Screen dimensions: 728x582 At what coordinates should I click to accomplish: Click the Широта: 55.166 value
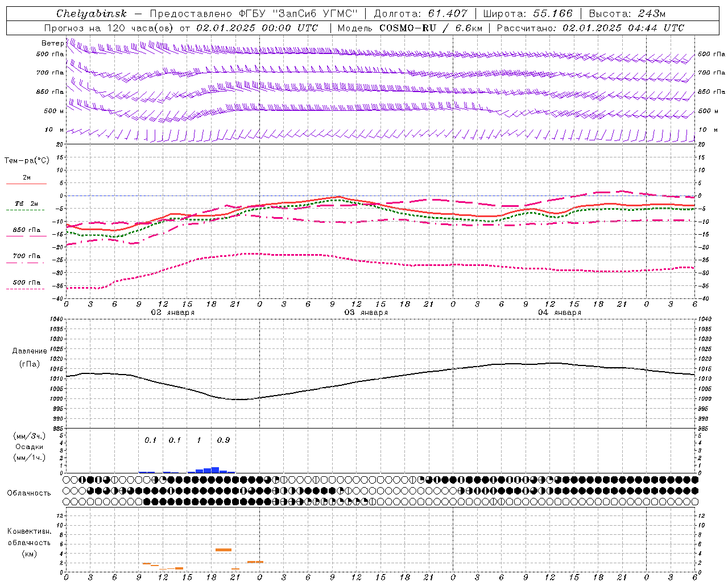click(x=528, y=14)
